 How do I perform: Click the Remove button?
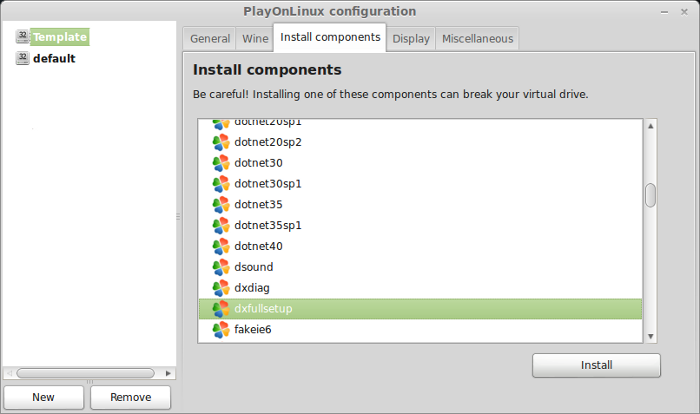(130, 397)
